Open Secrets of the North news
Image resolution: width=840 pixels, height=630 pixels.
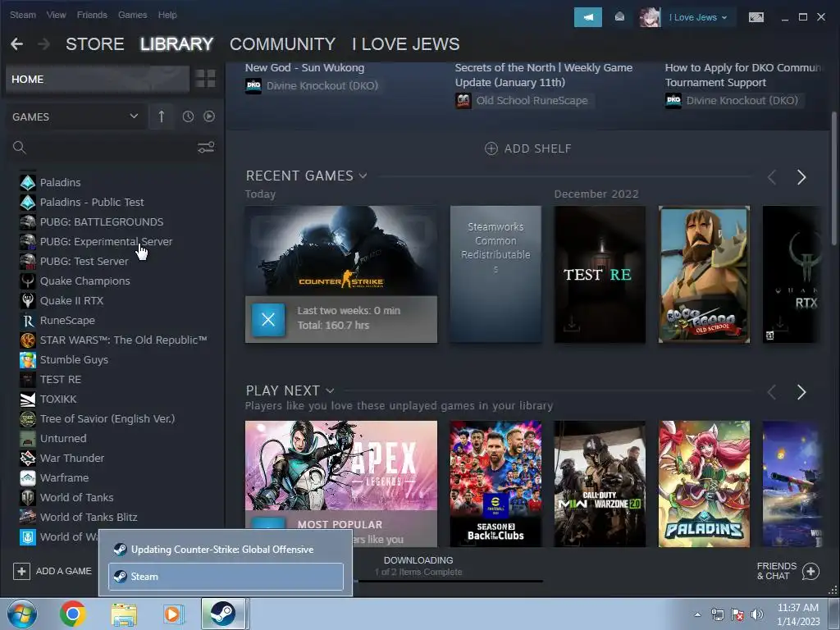click(544, 75)
